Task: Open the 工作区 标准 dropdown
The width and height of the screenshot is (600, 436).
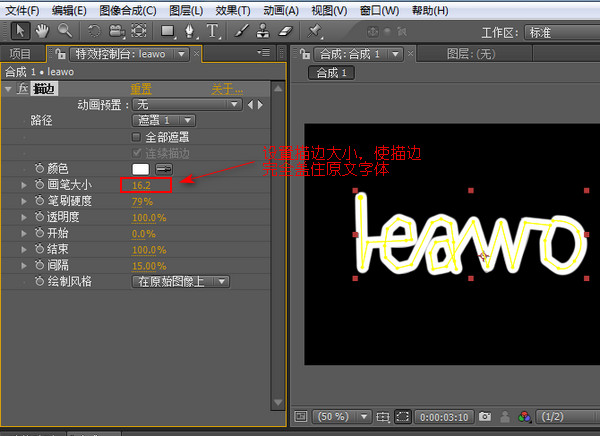Action: click(562, 33)
